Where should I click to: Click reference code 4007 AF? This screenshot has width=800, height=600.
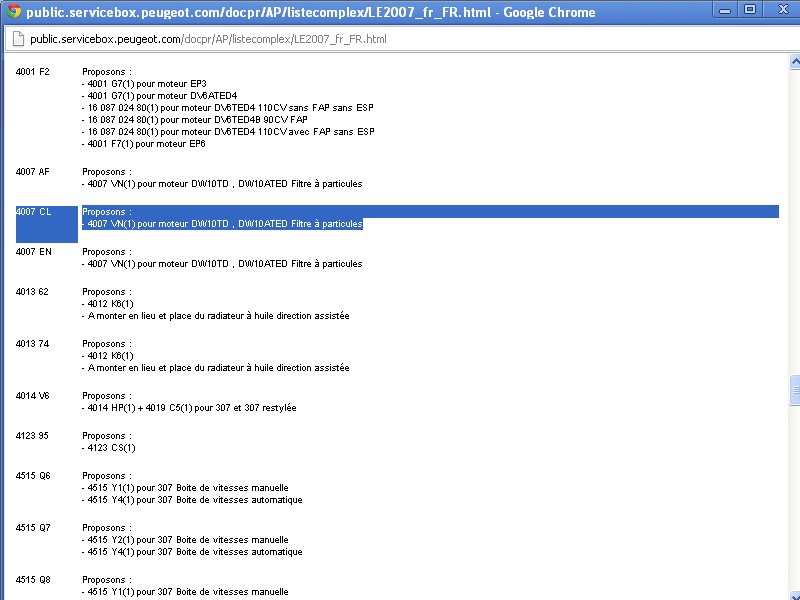pyautogui.click(x=33, y=172)
